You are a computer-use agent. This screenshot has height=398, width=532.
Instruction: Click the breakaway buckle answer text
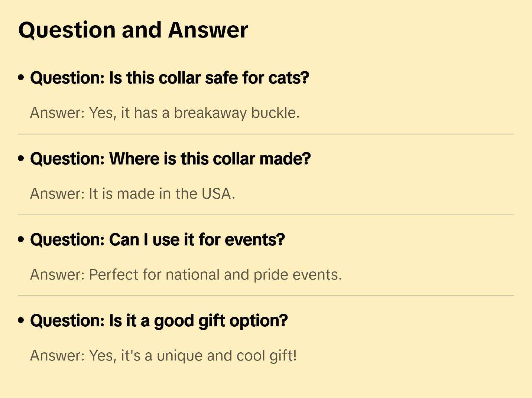coord(165,113)
